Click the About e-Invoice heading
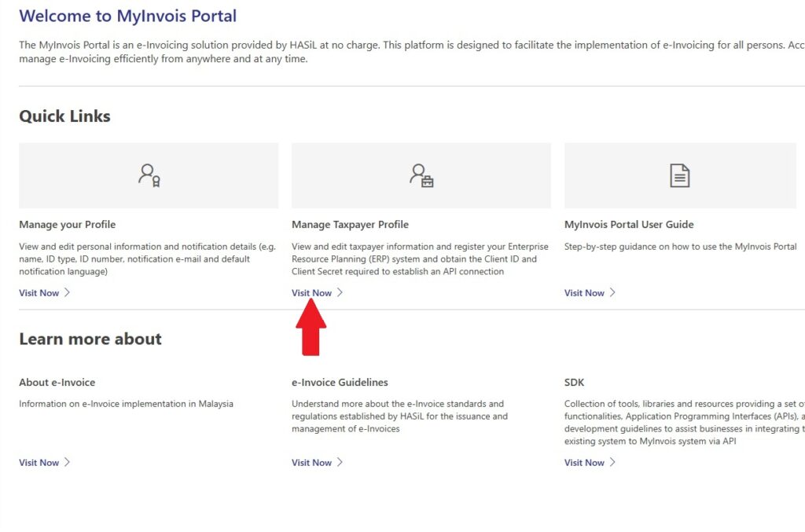The height and width of the screenshot is (532, 805). (57, 382)
